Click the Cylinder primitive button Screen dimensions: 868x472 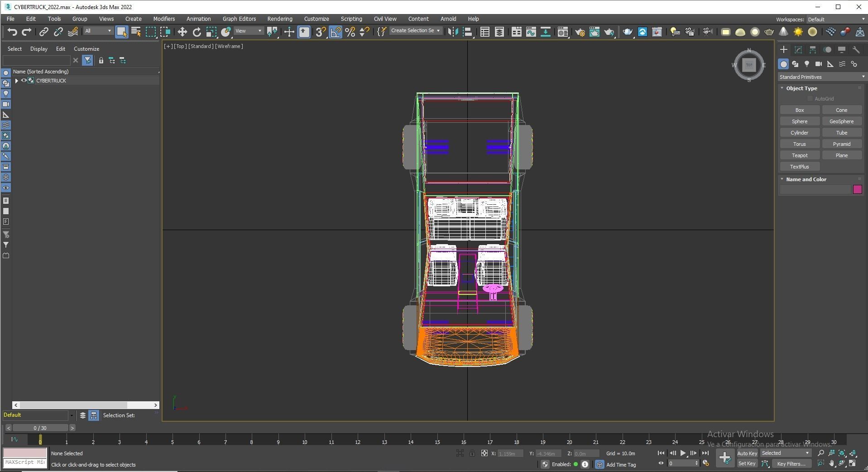click(x=800, y=133)
